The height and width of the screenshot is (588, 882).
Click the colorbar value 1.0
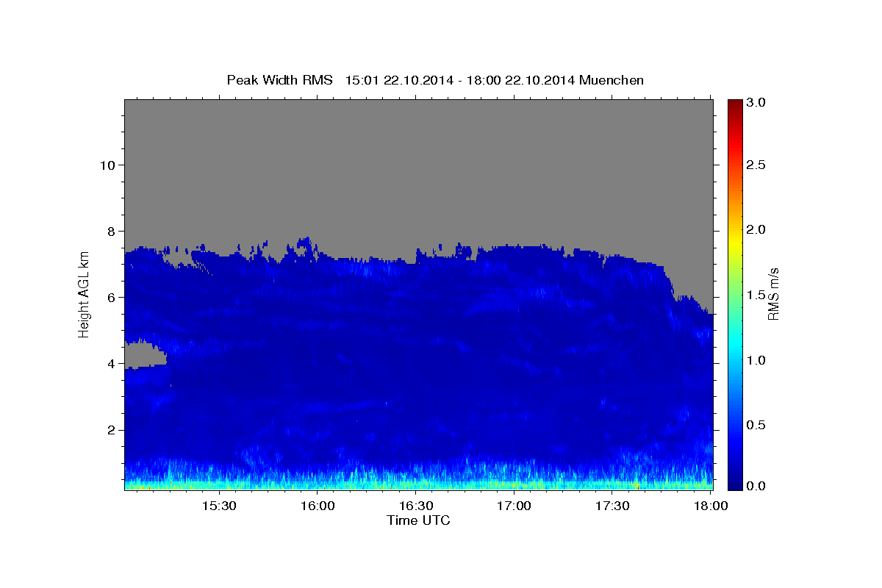click(756, 360)
